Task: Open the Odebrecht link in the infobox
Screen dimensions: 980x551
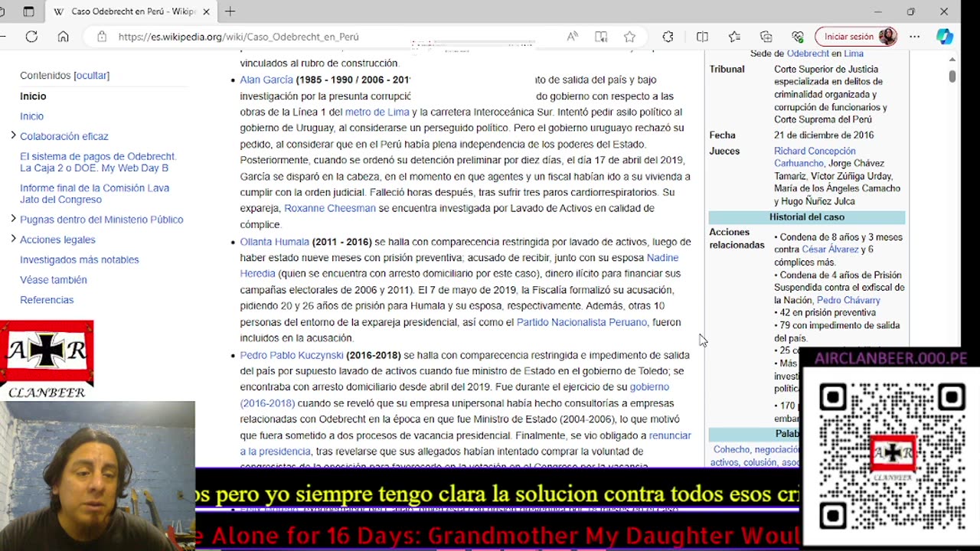Action: coord(808,54)
